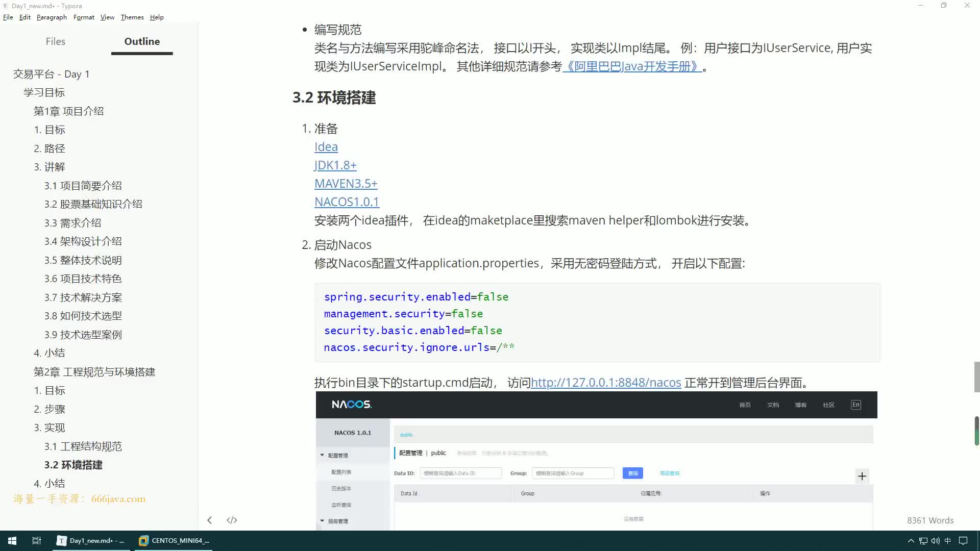The image size is (980, 551).
Task: Open the JDK1.8+ link
Action: (335, 165)
